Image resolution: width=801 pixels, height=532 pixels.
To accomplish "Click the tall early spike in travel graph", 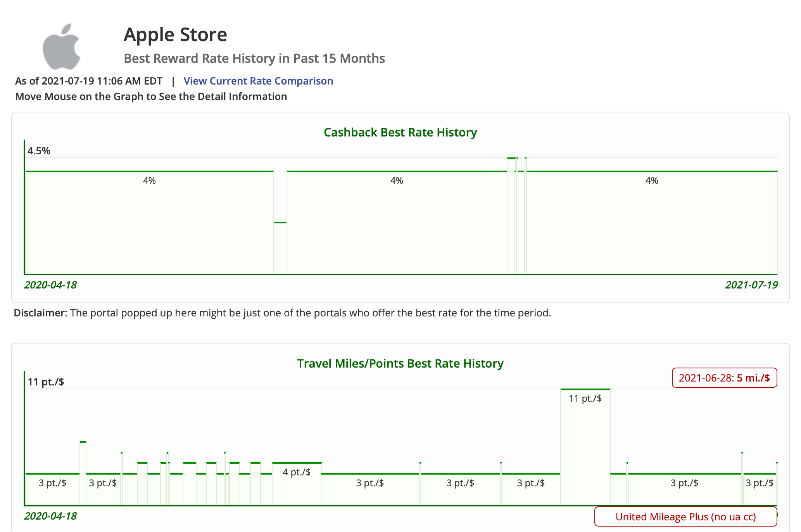I will point(83,473).
